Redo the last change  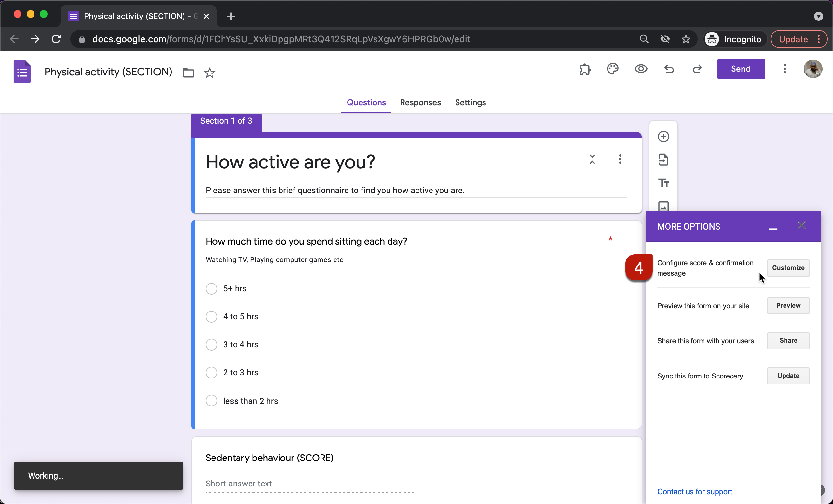(697, 69)
